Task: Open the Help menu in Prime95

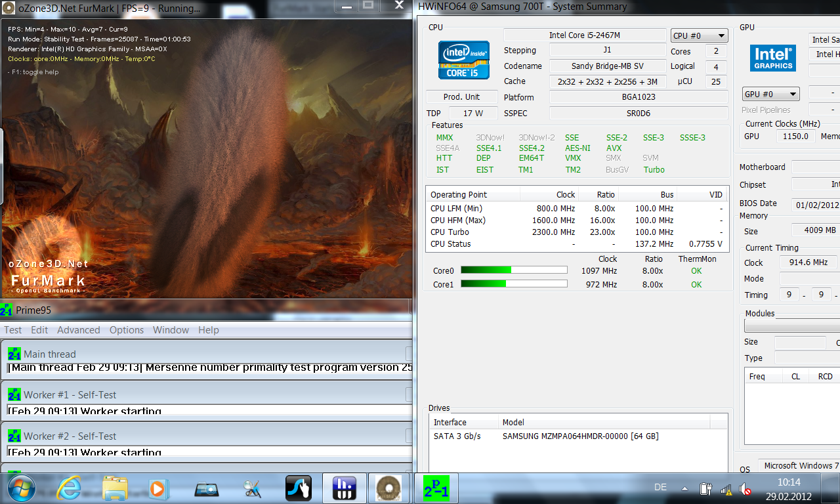Action: click(x=209, y=330)
